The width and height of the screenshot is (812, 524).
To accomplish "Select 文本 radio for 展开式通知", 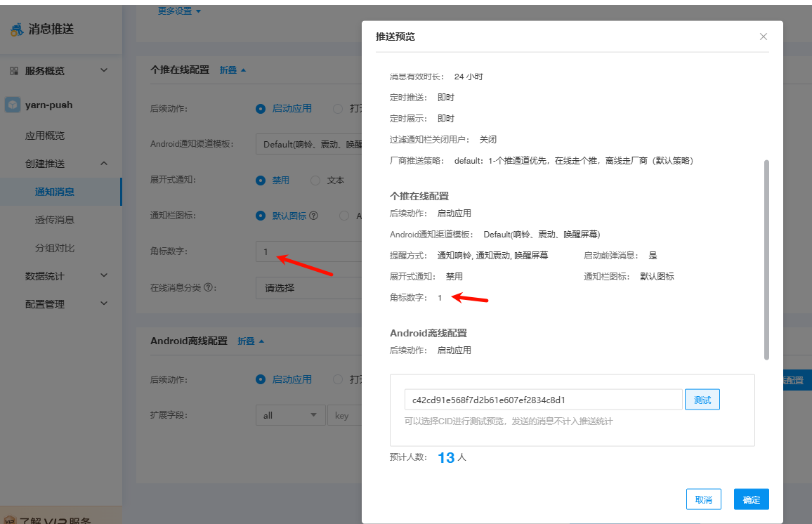I will pos(315,180).
